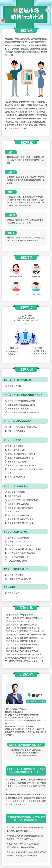Click the 课程背景 section header
This screenshot has height=868, width=52.
point(26,30)
